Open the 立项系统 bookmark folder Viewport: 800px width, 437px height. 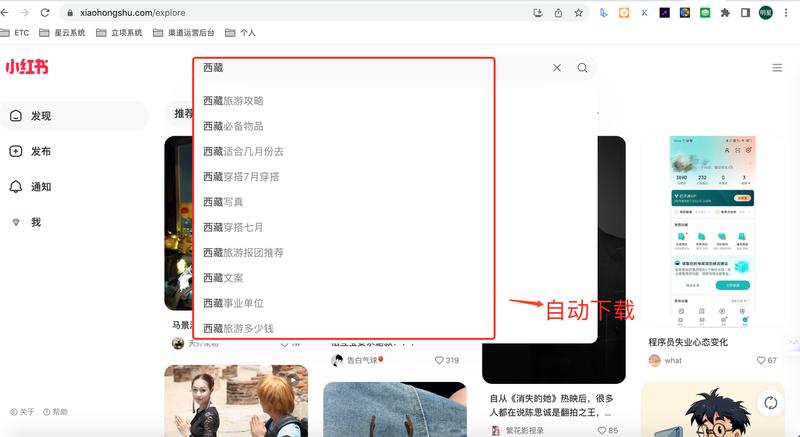coord(119,33)
